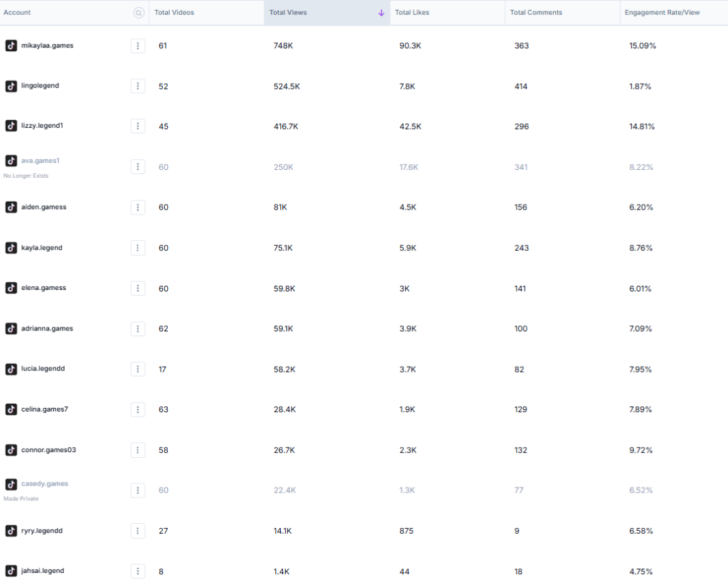
Task: Expand row actions for ryry.legendd
Action: click(x=138, y=531)
